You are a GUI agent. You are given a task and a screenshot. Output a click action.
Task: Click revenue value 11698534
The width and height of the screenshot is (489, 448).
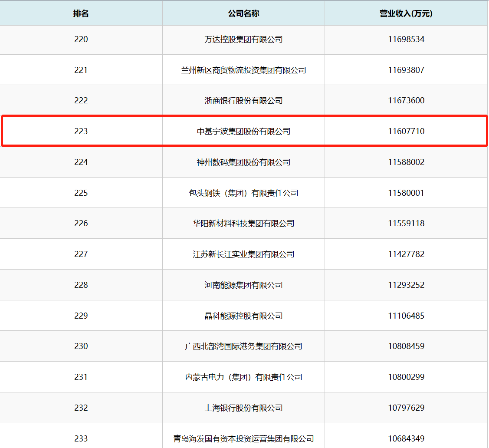click(406, 40)
